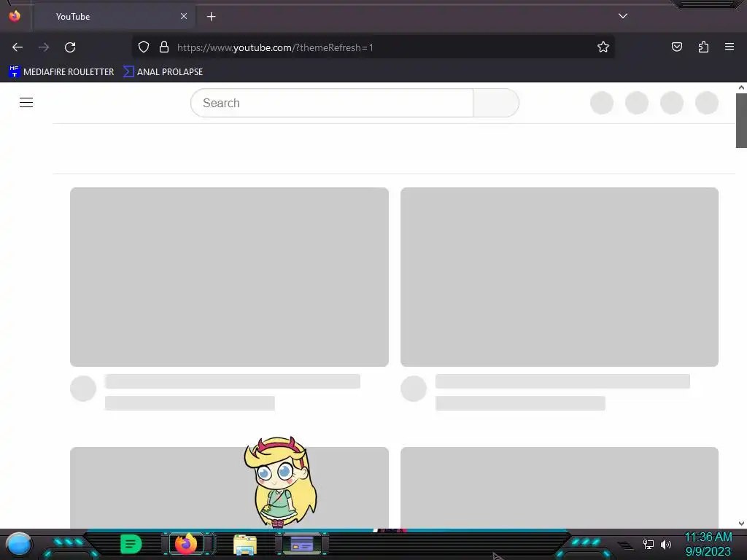Click the Star Butterfly desktop mascot
Screen dimensions: 747x560
coord(281,482)
